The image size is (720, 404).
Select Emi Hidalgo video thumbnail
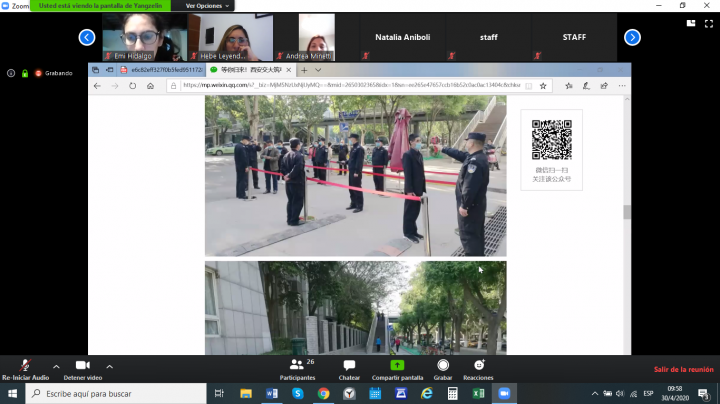pos(144,37)
